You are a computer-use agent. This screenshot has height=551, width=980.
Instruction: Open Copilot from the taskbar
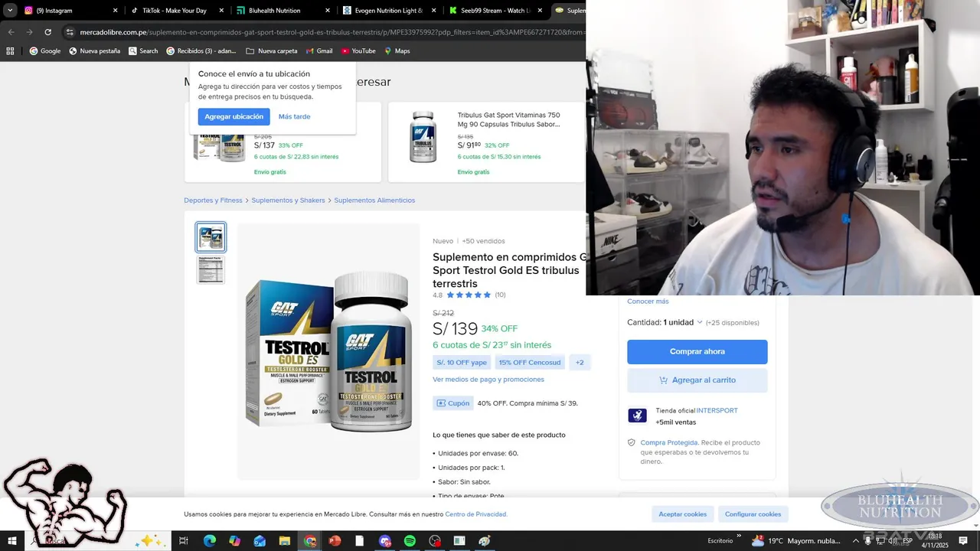pyautogui.click(x=234, y=541)
